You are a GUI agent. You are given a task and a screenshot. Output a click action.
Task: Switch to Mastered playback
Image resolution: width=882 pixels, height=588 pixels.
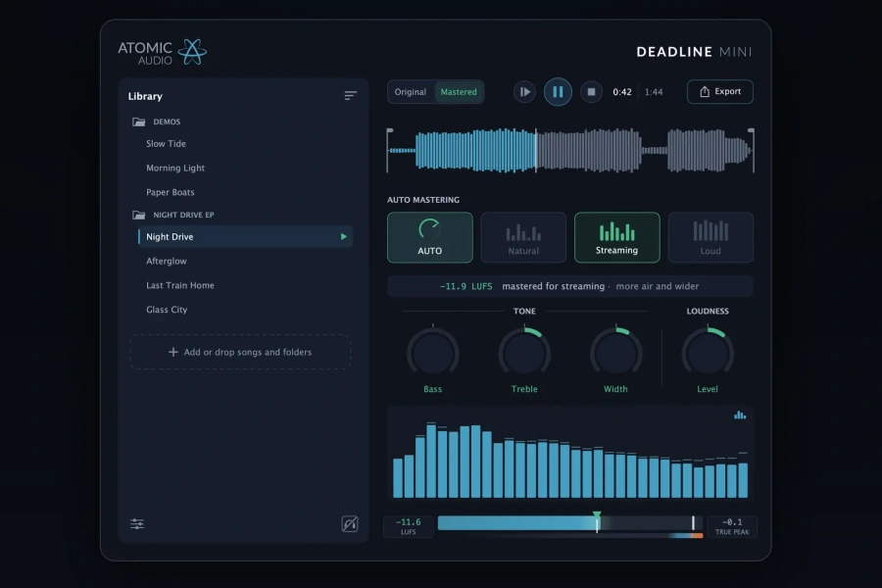pyautogui.click(x=459, y=92)
